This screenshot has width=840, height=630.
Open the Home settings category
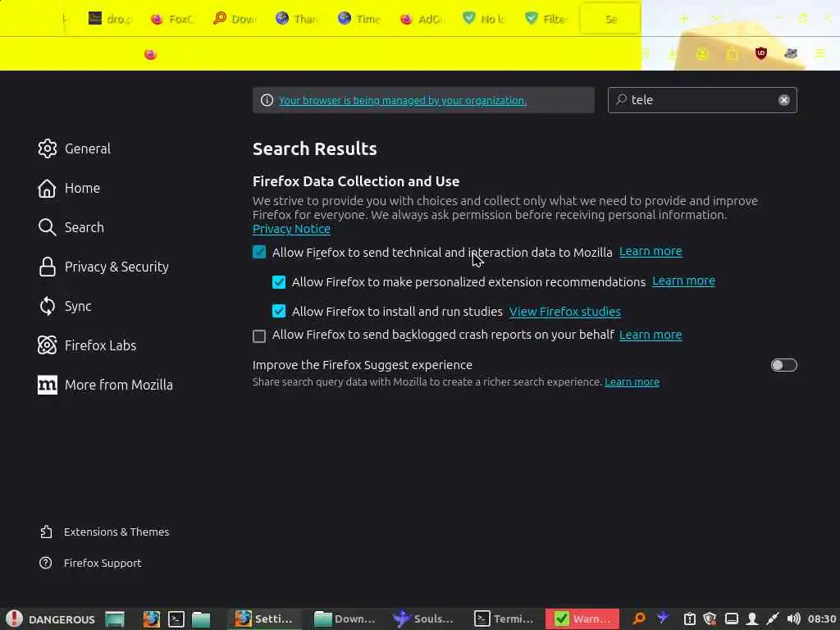pos(69,188)
